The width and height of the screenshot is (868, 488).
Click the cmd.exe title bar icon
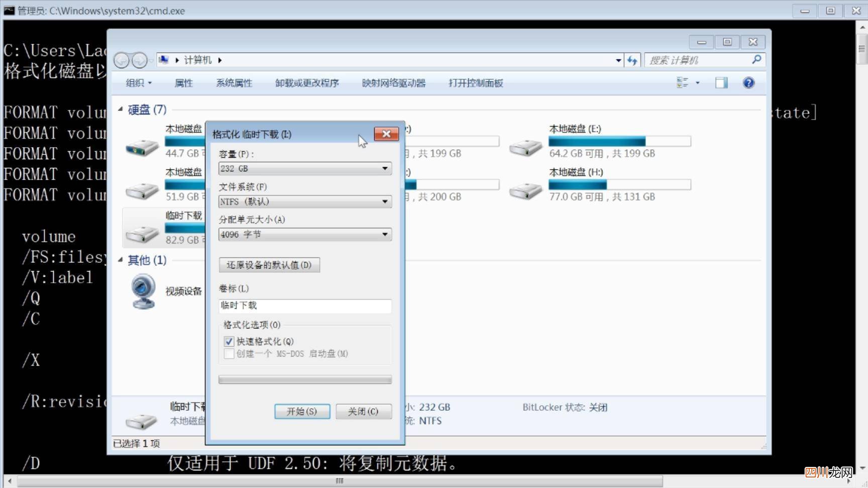coord(9,10)
